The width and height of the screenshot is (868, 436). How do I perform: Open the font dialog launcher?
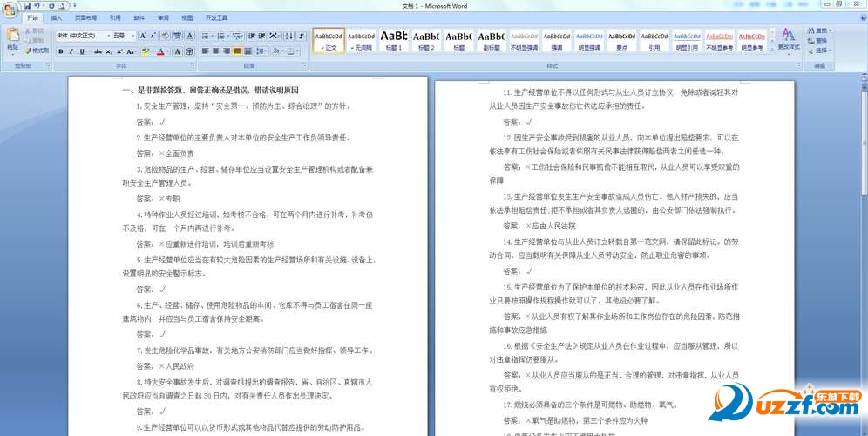(x=192, y=65)
